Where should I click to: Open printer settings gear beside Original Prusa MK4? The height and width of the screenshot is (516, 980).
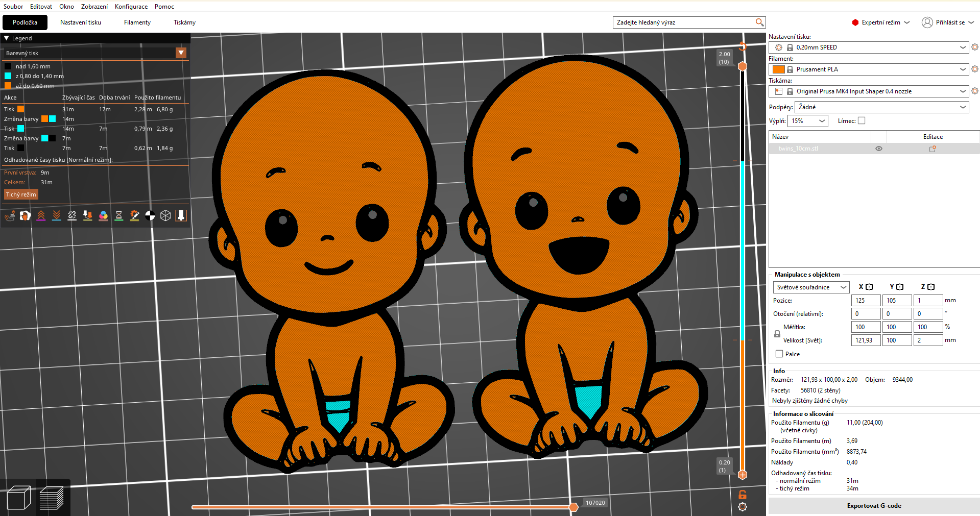(975, 91)
